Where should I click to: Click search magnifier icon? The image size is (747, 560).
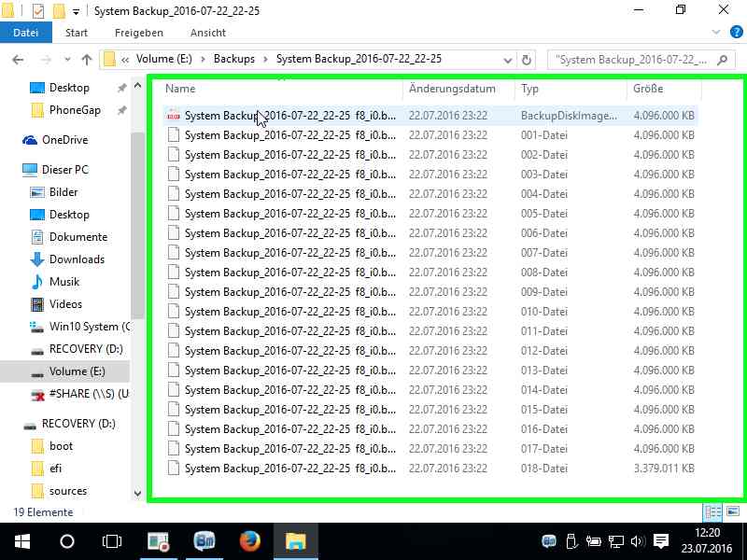point(723,60)
